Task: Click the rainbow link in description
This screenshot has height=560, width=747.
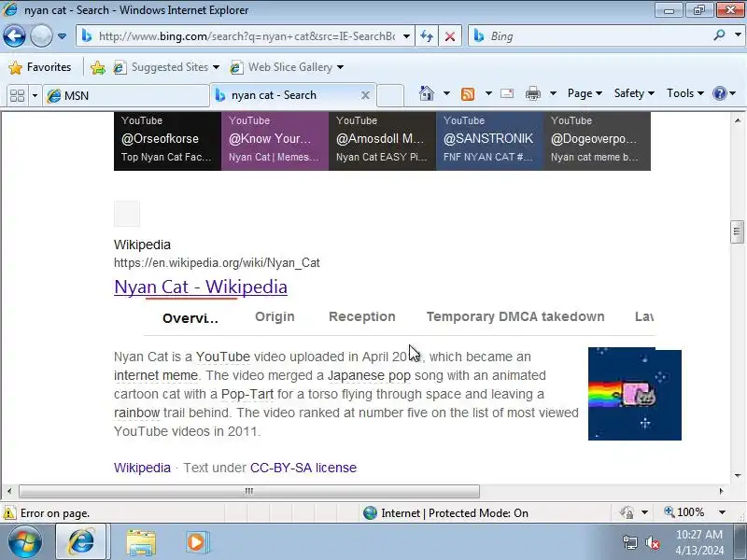Action: (x=136, y=413)
